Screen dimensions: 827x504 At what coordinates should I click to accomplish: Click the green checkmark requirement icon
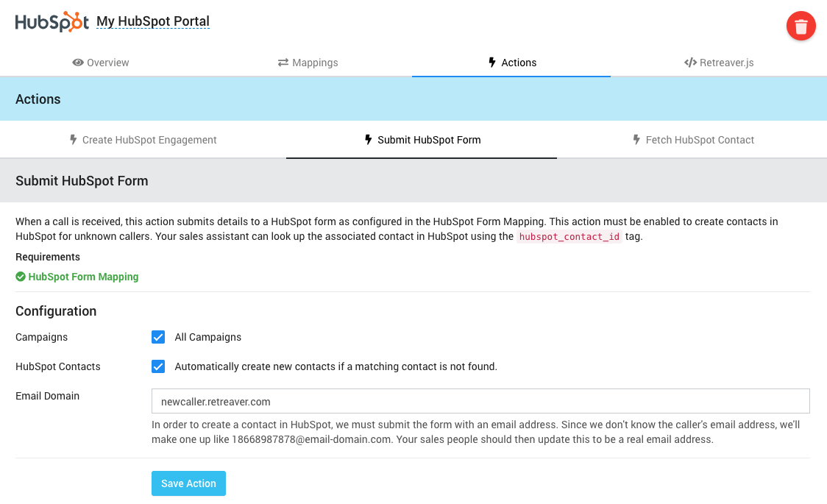[x=21, y=277]
